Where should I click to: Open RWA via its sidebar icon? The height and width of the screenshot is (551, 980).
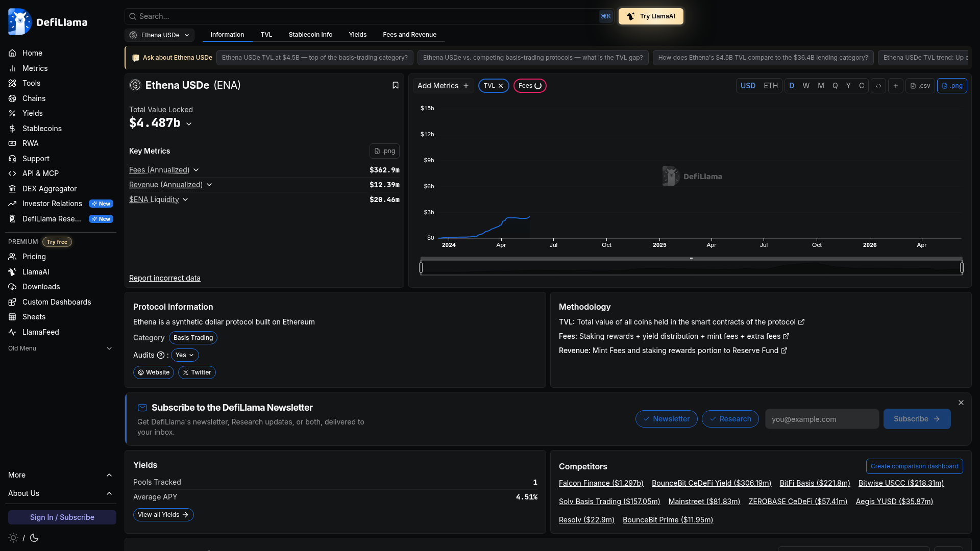(x=12, y=143)
